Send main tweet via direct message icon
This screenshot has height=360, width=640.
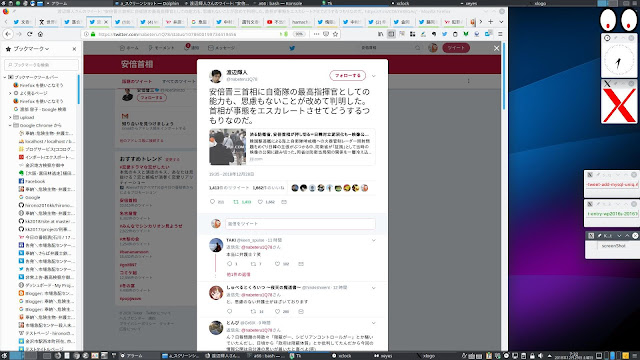[x=284, y=202]
